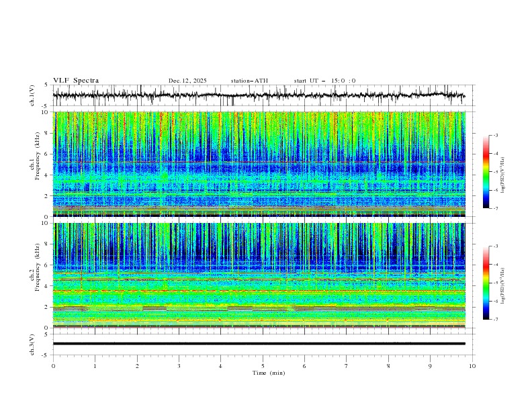Click the 'start UT = 15:0 :0' text
532x411 pixels.
click(x=324, y=81)
